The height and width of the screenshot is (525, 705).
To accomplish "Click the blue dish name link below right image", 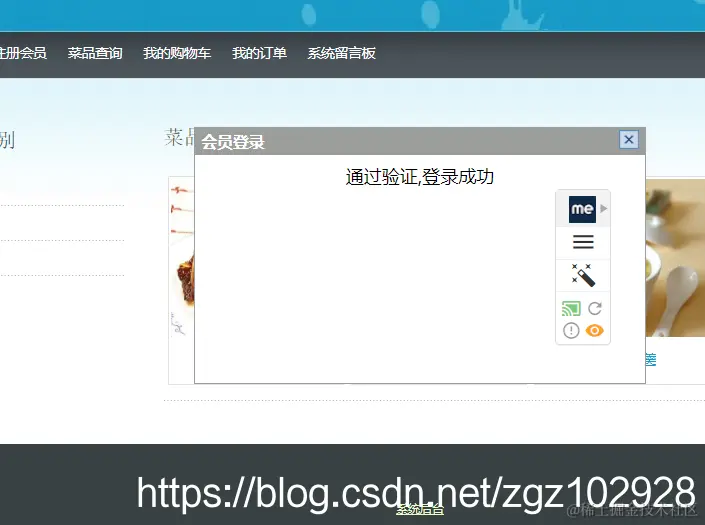I will coord(651,360).
